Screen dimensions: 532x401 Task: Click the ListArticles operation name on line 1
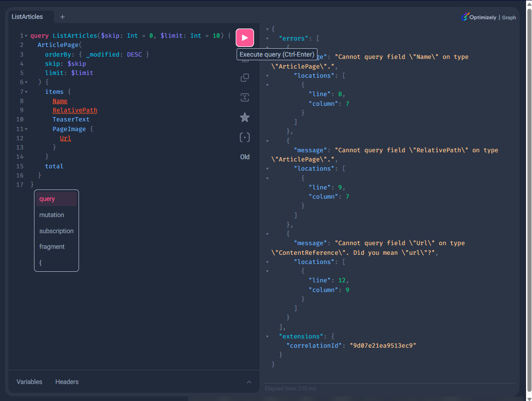pos(74,36)
